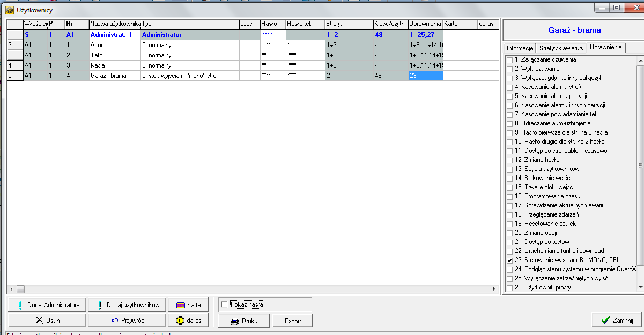The width and height of the screenshot is (644, 335).
Task: Select the Administrat. 1 name cell
Action: [x=115, y=35]
